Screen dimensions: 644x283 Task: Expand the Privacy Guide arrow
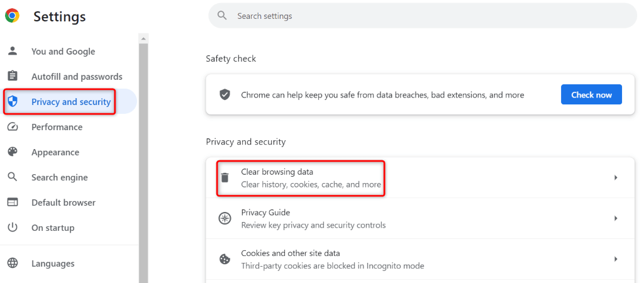click(616, 218)
